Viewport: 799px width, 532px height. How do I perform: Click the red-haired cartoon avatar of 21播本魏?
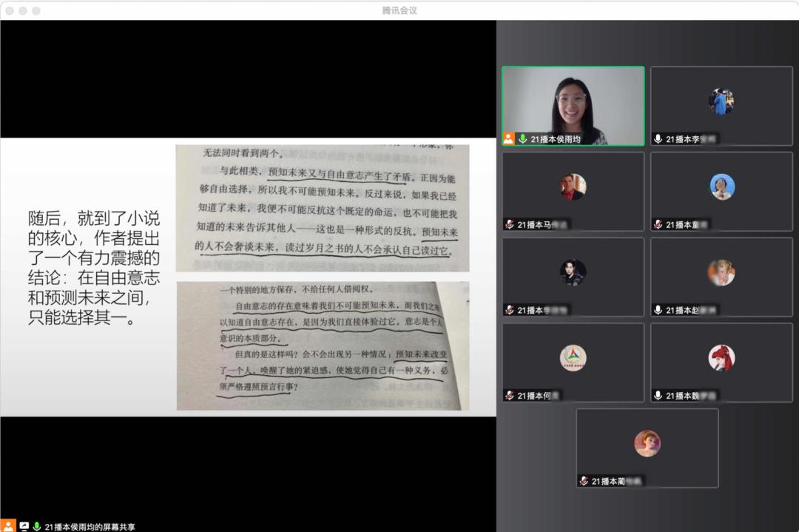pyautogui.click(x=721, y=358)
